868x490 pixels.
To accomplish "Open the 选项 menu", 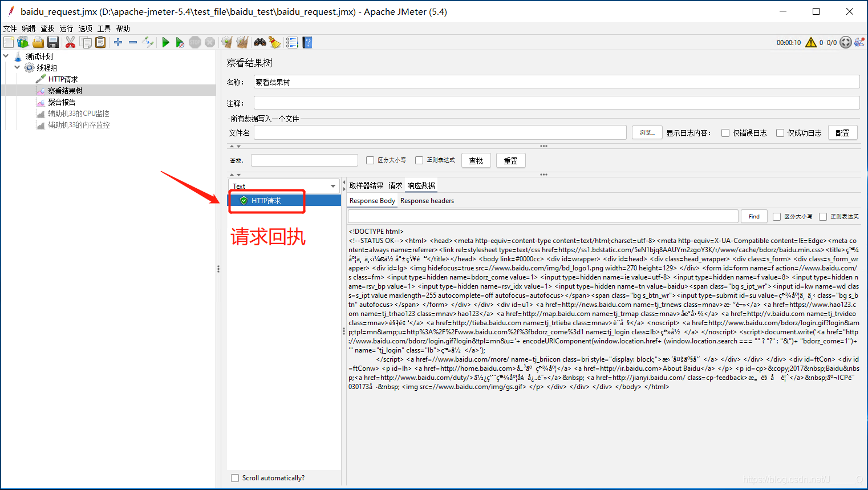I will point(86,29).
